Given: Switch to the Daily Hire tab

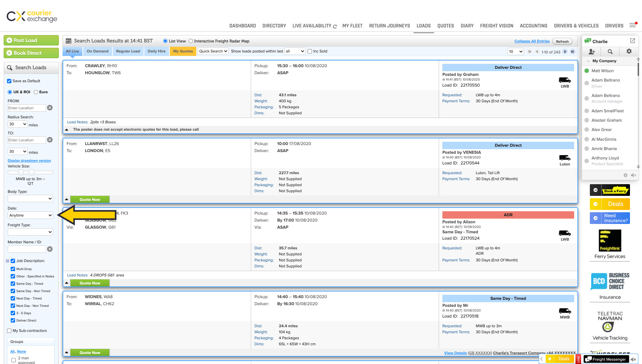Looking at the screenshot, I should [156, 51].
